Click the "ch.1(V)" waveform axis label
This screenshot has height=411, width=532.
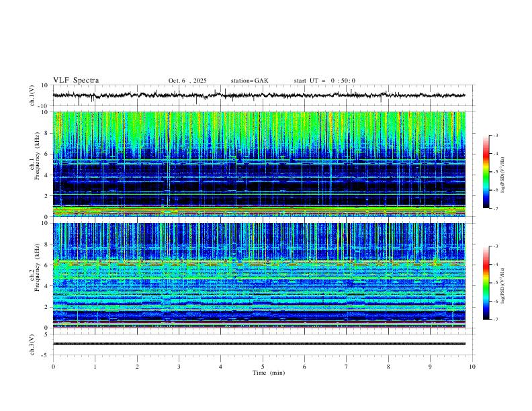pos(32,95)
